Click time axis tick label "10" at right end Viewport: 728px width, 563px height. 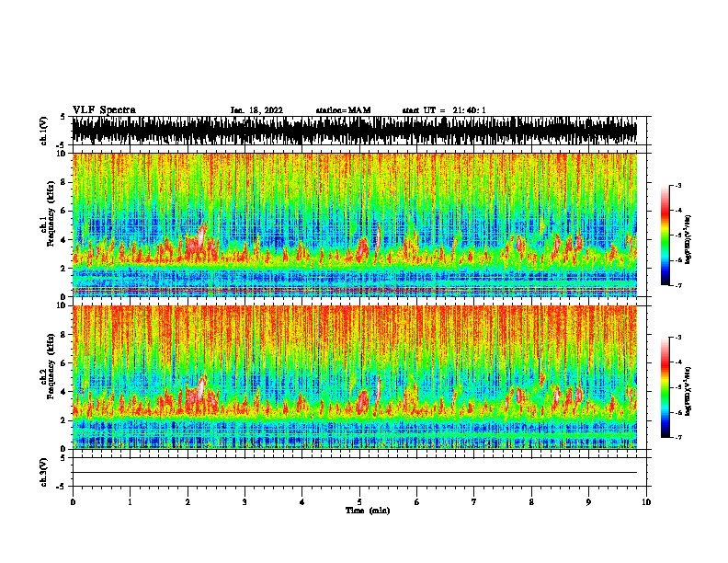646,502
